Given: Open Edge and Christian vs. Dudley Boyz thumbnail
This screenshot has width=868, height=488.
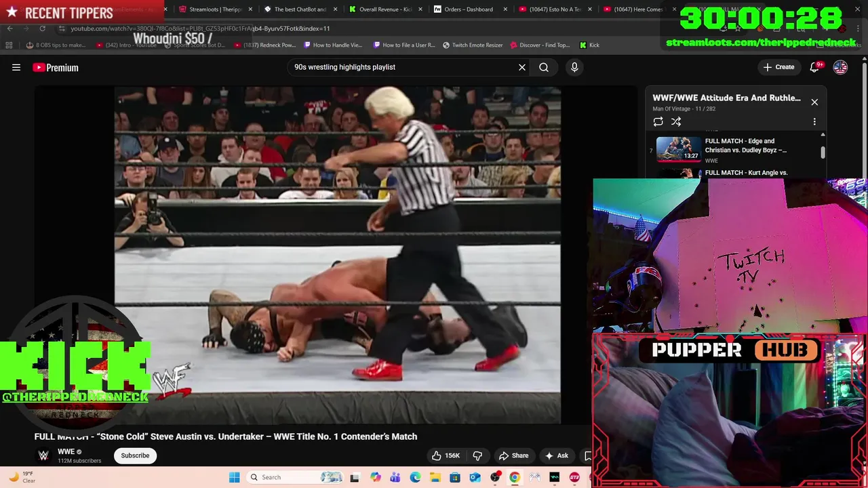Looking at the screenshot, I should pyautogui.click(x=679, y=149).
